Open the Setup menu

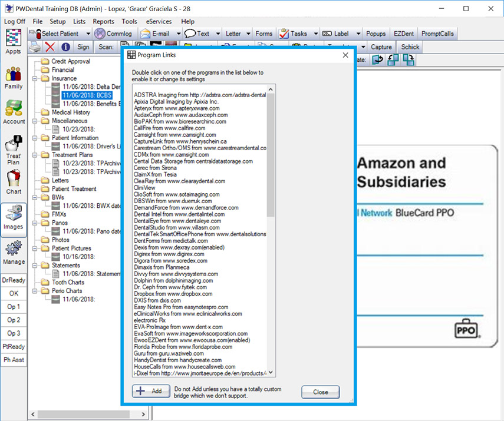tap(58, 22)
